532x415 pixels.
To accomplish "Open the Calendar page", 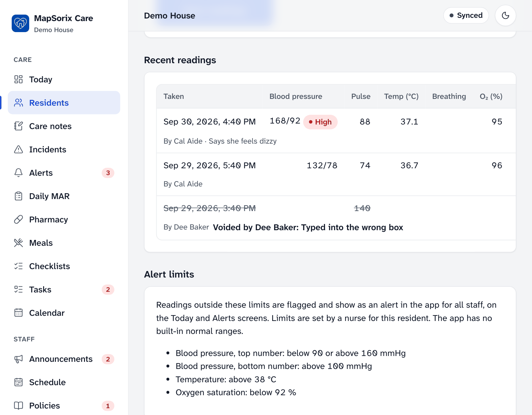I will tap(64, 313).
